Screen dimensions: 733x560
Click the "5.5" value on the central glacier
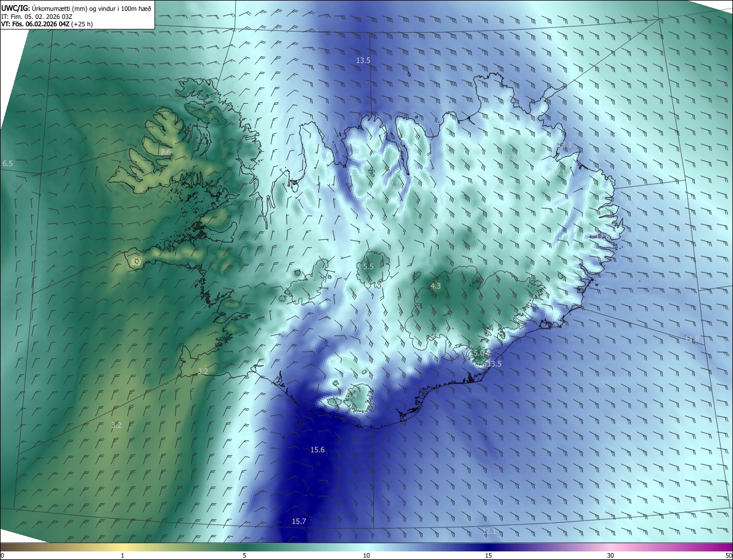click(x=368, y=267)
